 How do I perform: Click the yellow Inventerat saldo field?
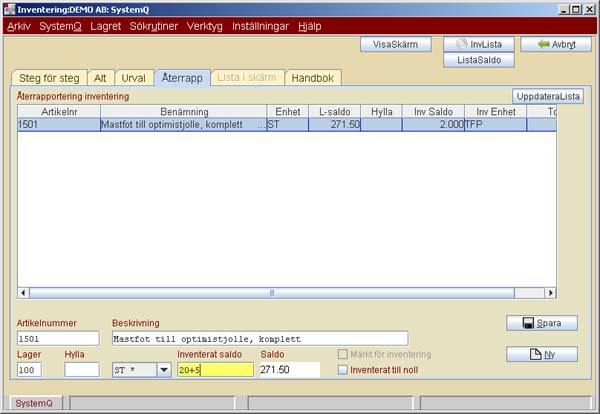[215, 370]
